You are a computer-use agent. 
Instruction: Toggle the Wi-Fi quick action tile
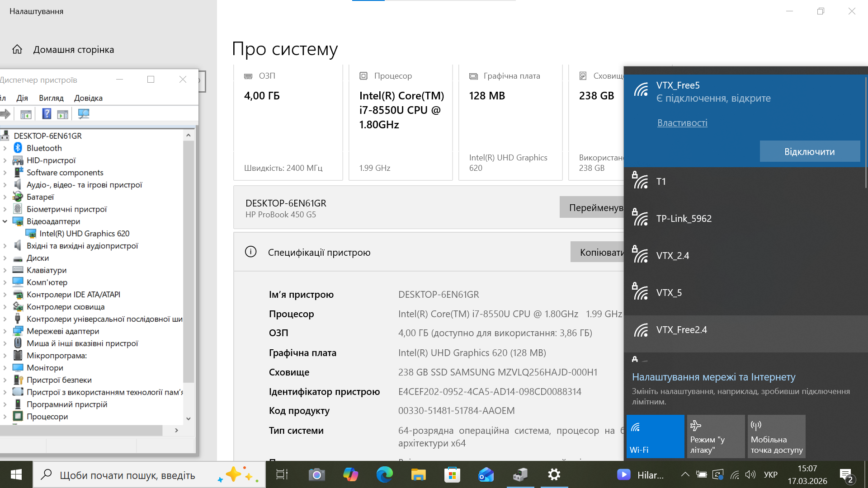655,436
